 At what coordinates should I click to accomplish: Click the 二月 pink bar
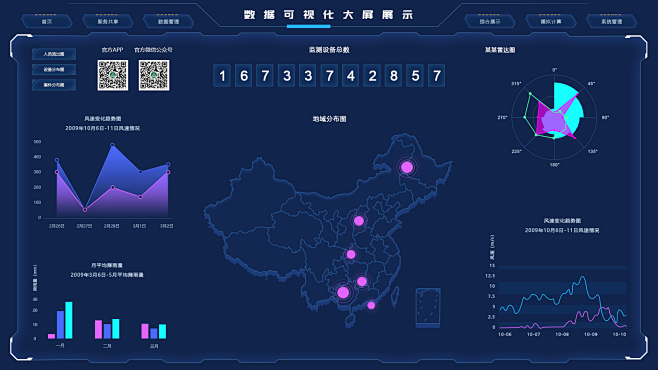[x=98, y=329]
